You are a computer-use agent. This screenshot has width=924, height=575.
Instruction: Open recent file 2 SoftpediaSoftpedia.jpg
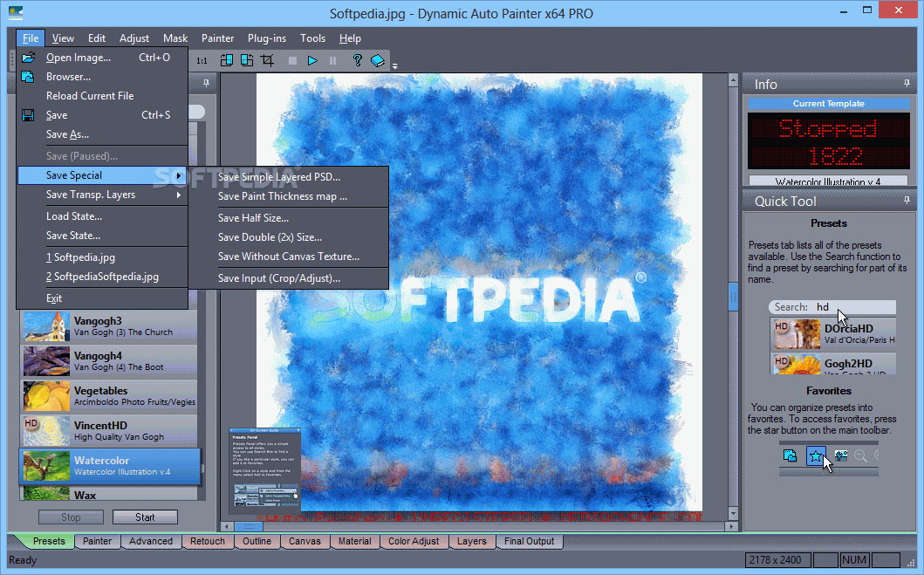click(x=103, y=277)
